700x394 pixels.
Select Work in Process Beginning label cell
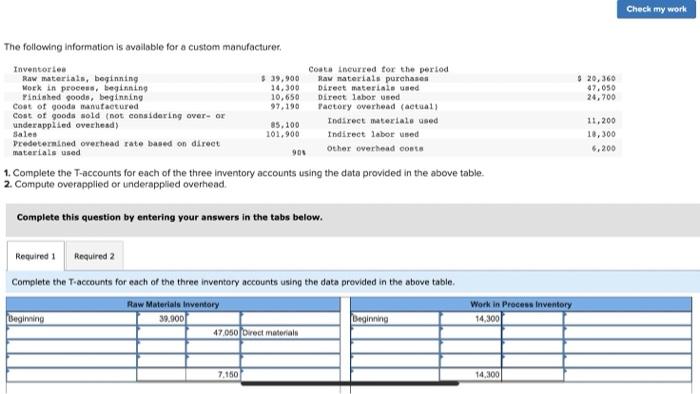click(395, 319)
